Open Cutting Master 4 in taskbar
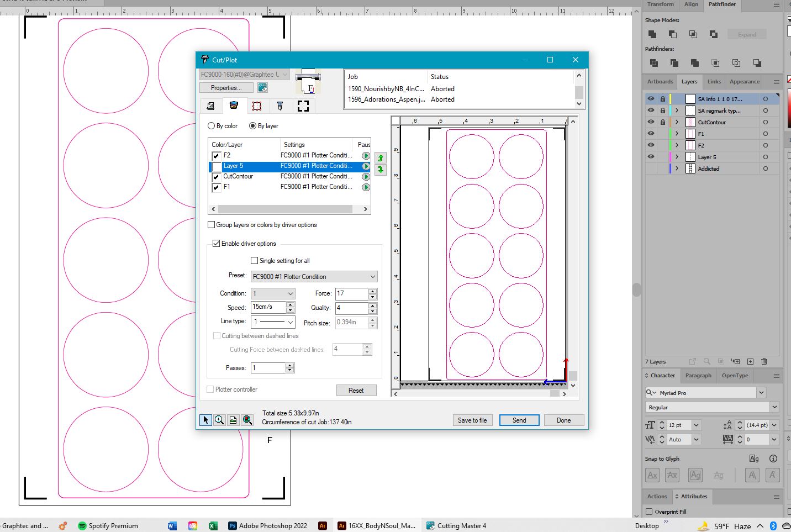Screen dimensions: 791x532 point(456,525)
